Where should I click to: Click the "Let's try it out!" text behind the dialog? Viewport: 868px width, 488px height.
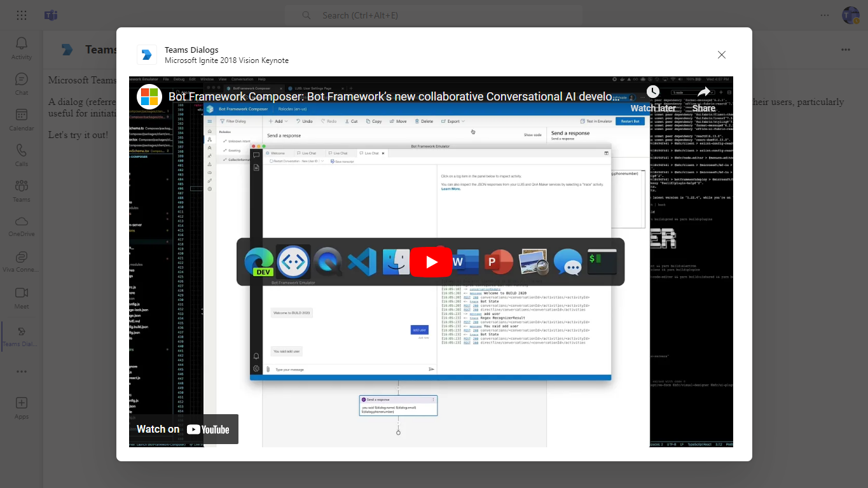pos(78,135)
